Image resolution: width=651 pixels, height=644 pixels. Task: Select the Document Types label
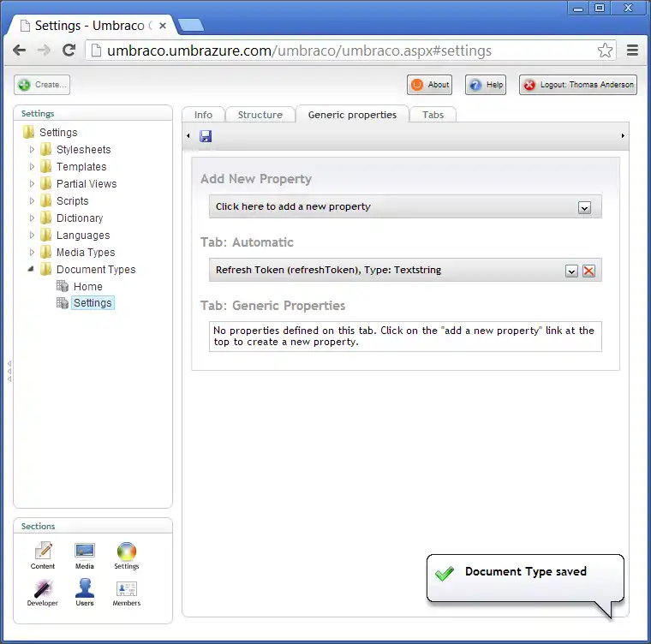(x=96, y=270)
